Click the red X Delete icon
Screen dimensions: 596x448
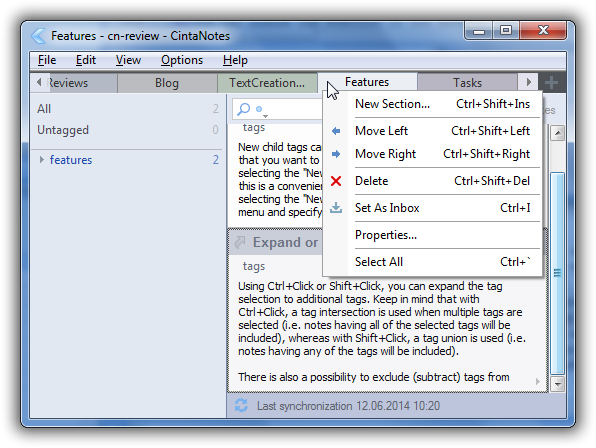(x=336, y=181)
